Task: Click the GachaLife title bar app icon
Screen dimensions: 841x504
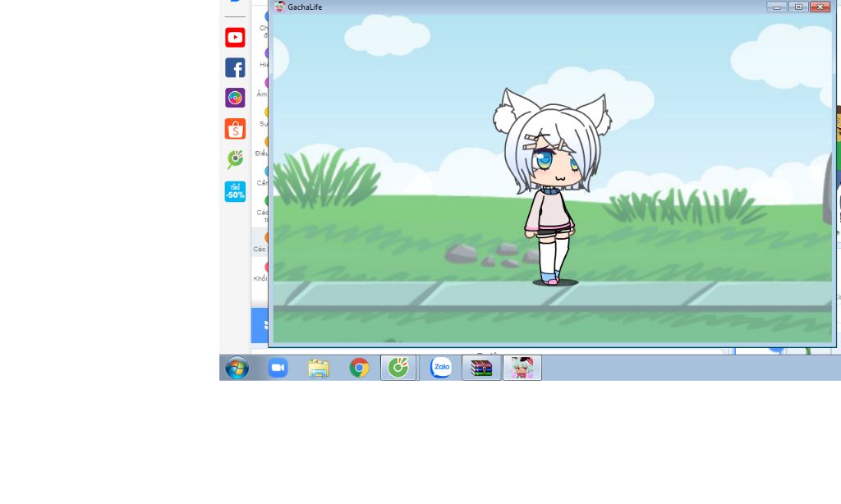Action: pos(279,7)
